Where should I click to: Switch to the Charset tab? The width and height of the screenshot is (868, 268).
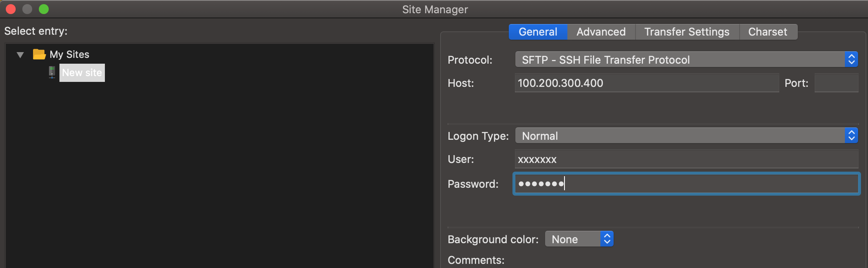tap(768, 32)
